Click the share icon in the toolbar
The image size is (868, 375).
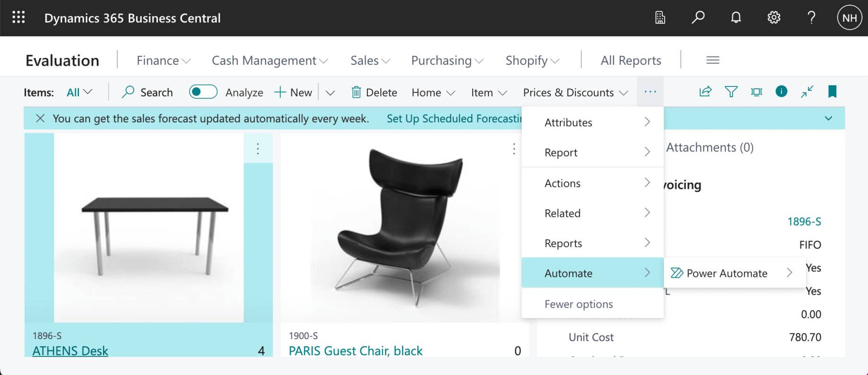coord(705,92)
